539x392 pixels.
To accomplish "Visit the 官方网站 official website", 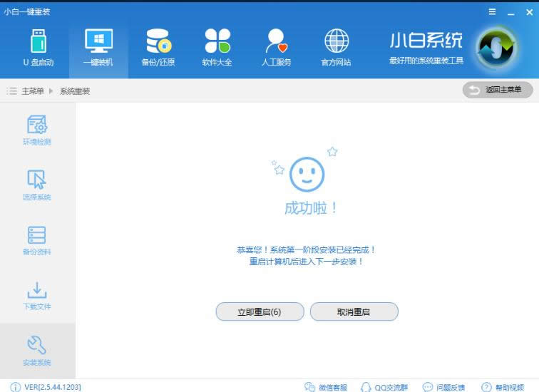I will click(337, 48).
